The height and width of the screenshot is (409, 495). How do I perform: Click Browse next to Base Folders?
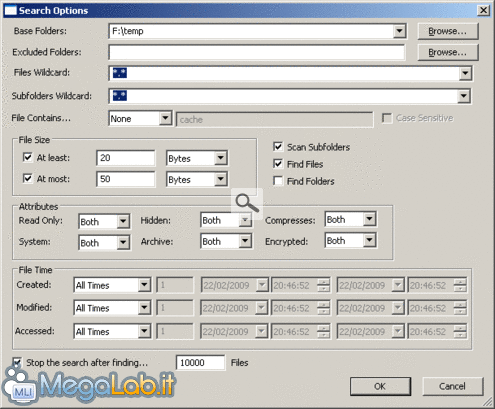pyautogui.click(x=448, y=31)
